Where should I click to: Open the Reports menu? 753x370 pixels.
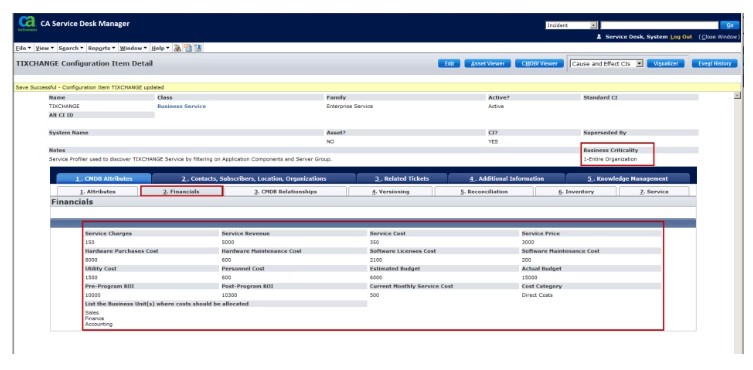(102, 48)
